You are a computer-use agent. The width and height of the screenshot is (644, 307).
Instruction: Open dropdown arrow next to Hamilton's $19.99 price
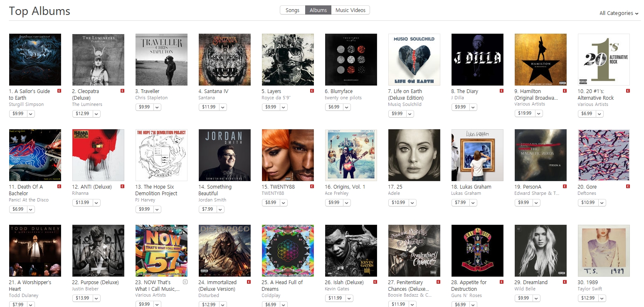539,113
